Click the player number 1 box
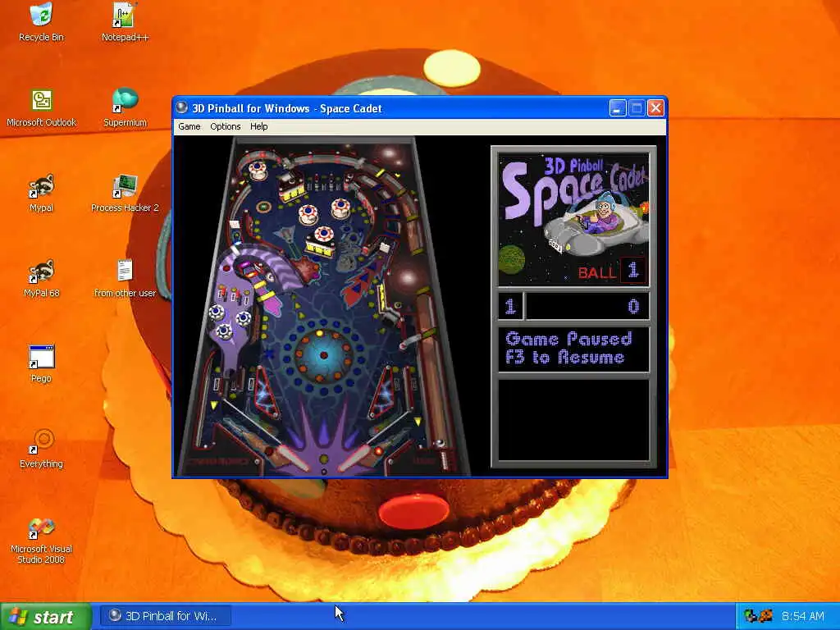 click(x=510, y=307)
